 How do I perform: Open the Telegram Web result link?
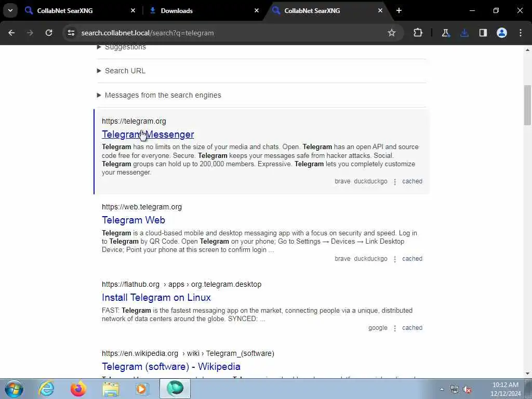click(x=134, y=220)
